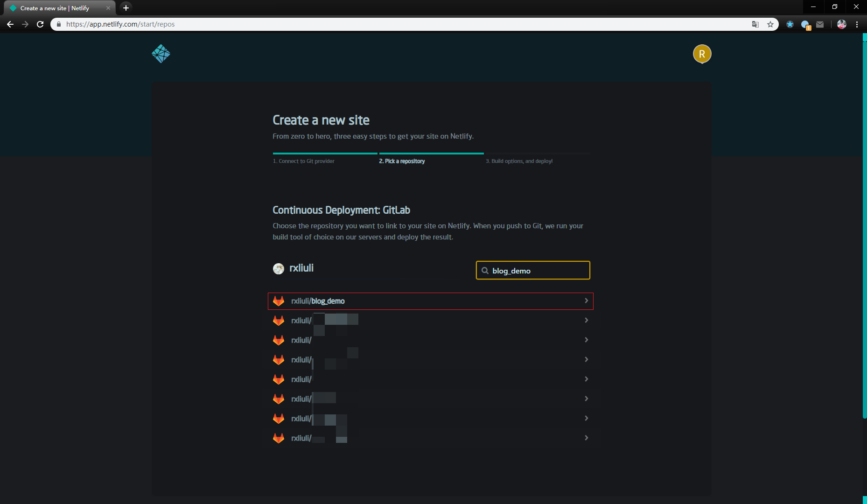
Task: Select the rxliuli/blog_demo repository
Action: point(431,301)
